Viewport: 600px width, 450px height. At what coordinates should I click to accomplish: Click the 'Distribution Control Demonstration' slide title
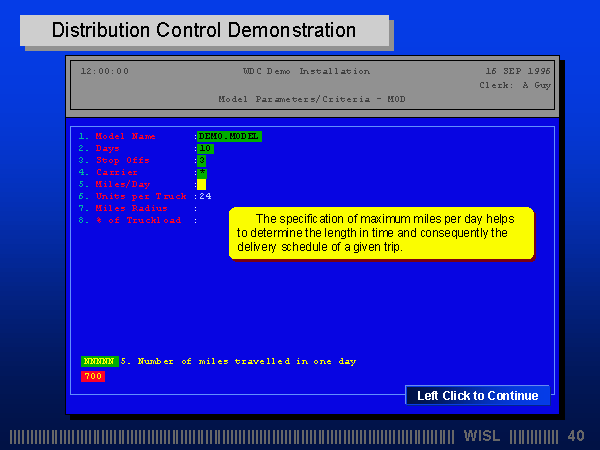click(204, 30)
